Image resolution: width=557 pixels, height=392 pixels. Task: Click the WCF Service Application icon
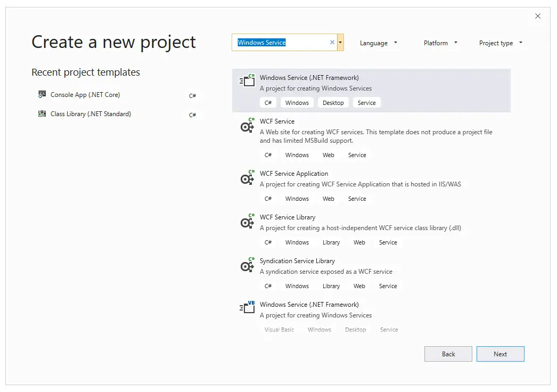coord(247,177)
